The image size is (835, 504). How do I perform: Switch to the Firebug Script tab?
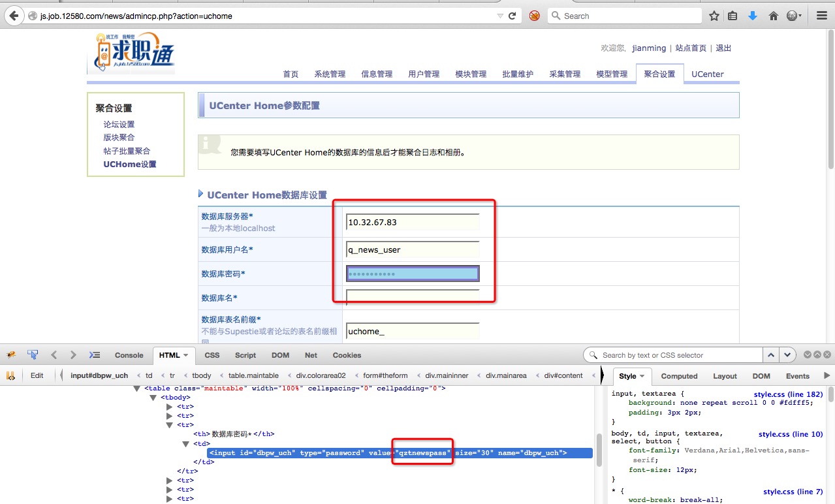click(245, 355)
